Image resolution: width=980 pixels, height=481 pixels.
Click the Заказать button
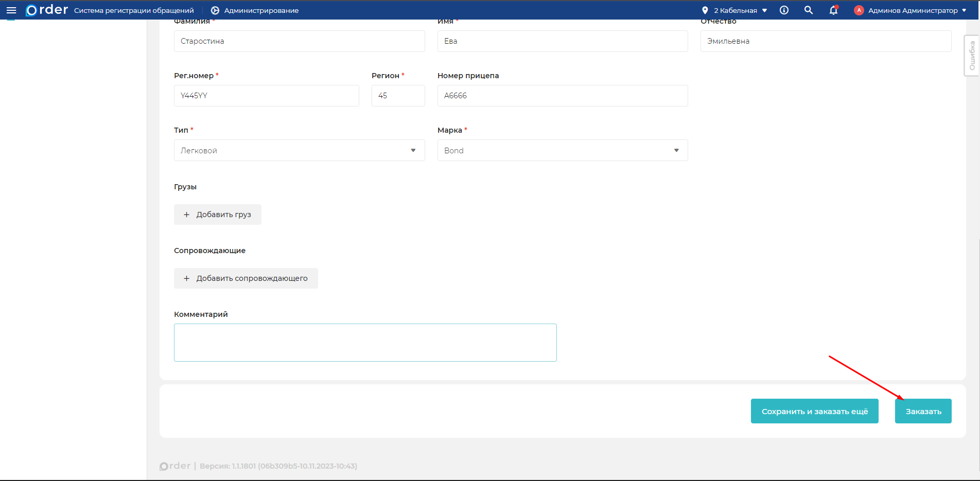click(923, 411)
